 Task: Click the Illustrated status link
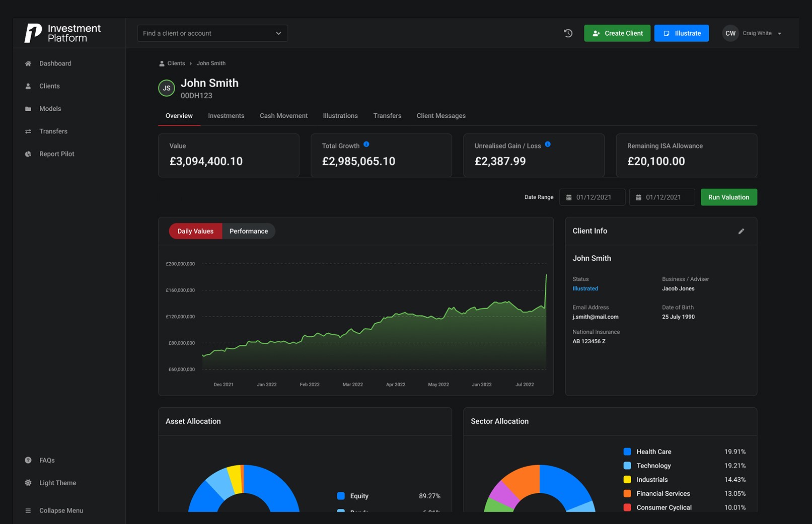[585, 288]
